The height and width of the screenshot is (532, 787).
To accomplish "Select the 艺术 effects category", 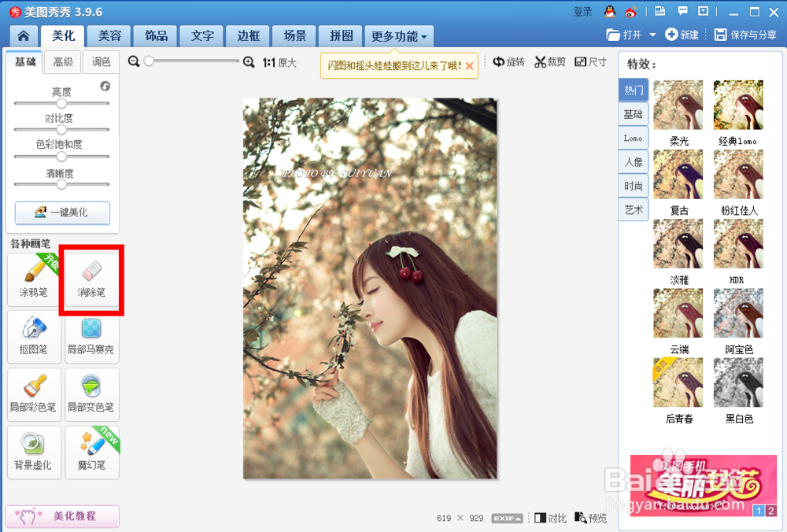I will pyautogui.click(x=634, y=209).
